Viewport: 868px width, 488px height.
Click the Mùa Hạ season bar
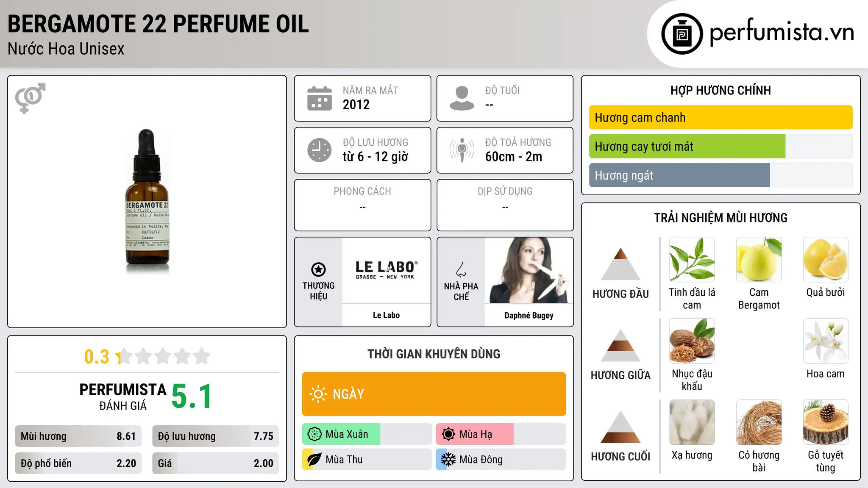pos(501,434)
